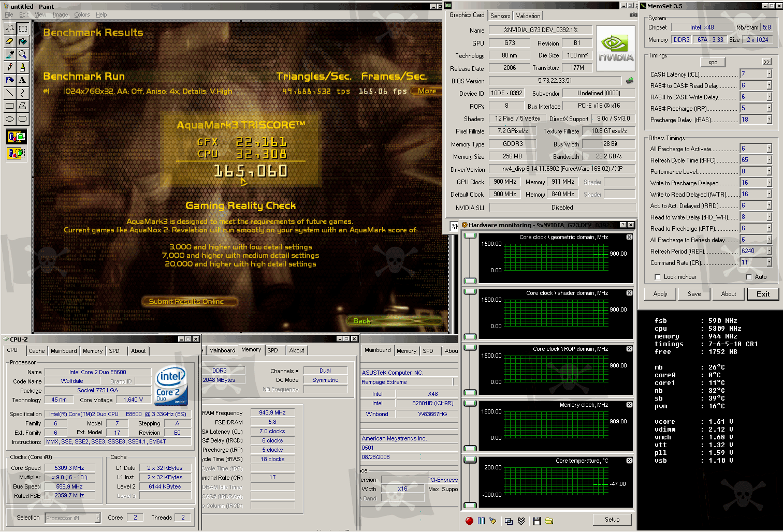The height and width of the screenshot is (532, 783).
Task: Pick the Airbrush spray can tool
Action: coord(10,80)
